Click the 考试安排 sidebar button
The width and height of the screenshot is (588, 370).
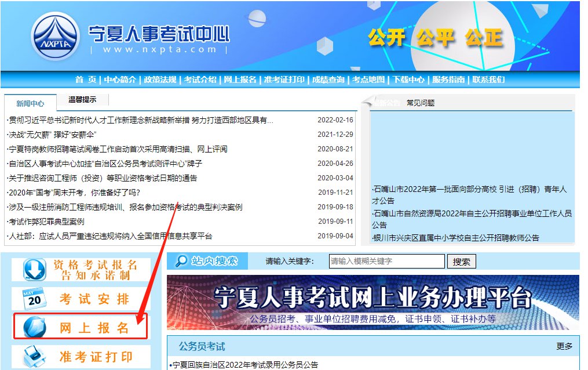[81, 299]
